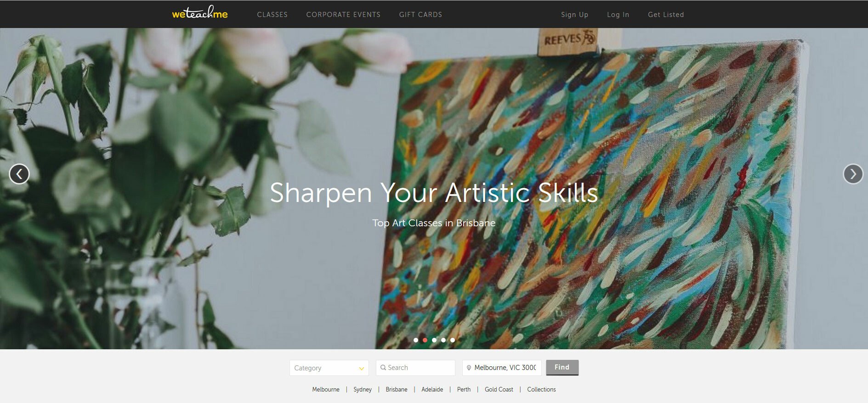Image resolution: width=868 pixels, height=403 pixels.
Task: Open Corporate Events menu item
Action: [x=343, y=15]
